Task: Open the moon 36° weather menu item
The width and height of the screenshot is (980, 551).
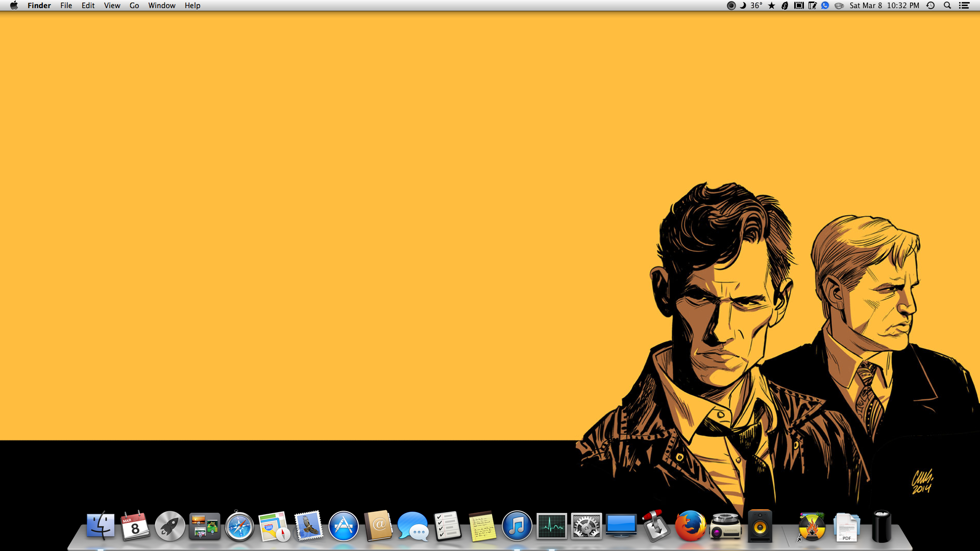Action: pyautogui.click(x=751, y=6)
